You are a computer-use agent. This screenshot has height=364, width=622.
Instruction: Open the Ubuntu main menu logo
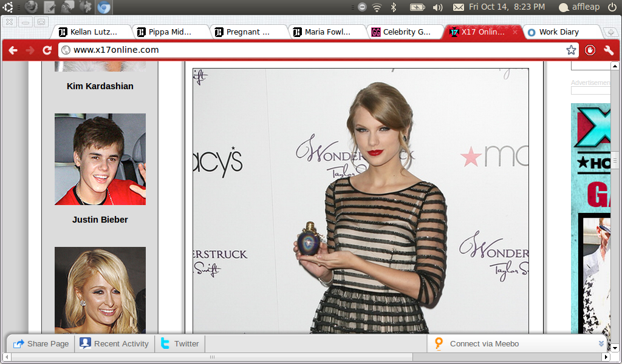point(7,7)
